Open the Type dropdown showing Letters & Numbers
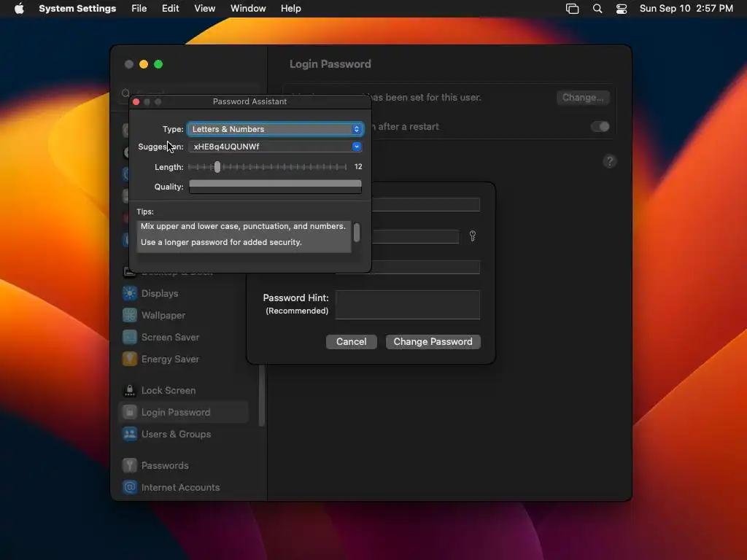747x560 pixels. tap(275, 129)
